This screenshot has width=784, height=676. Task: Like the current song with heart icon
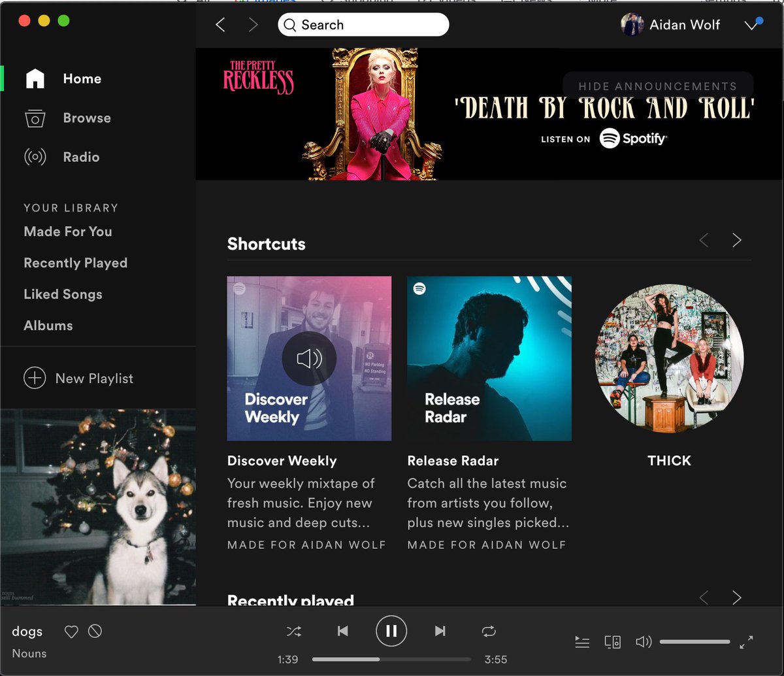click(x=71, y=632)
